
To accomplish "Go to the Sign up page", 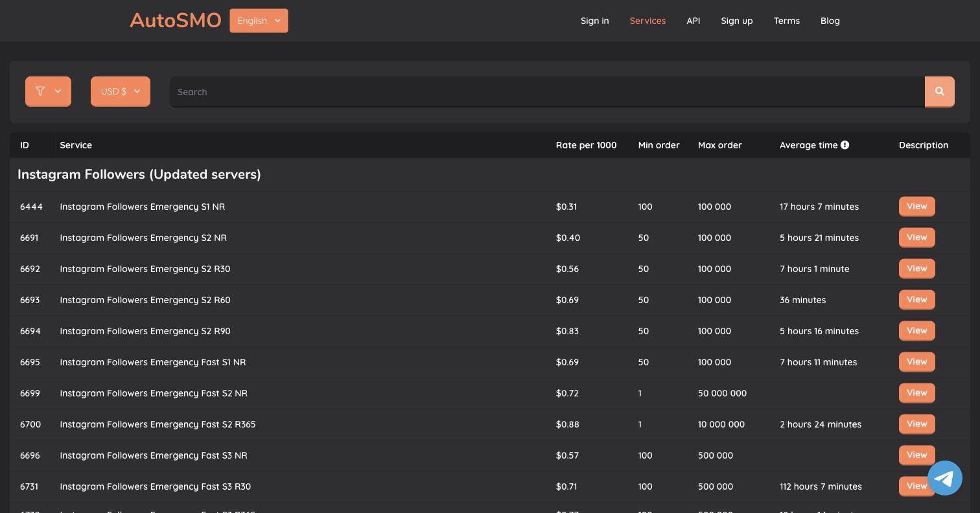I will coord(736,21).
